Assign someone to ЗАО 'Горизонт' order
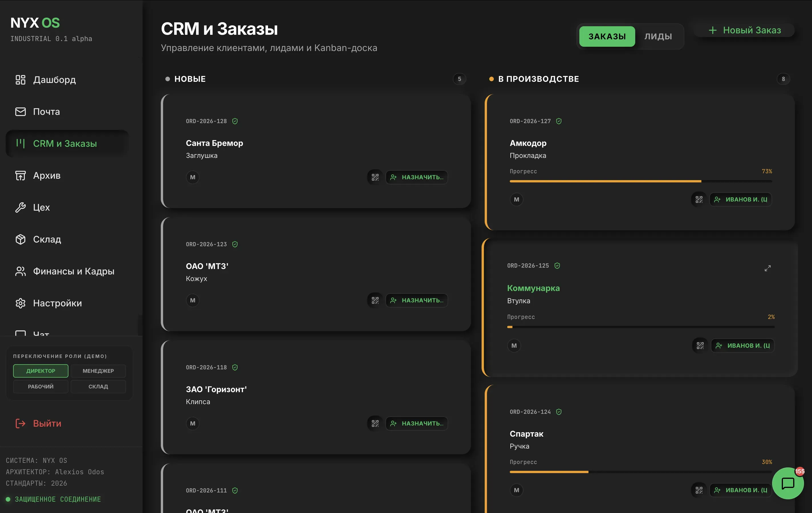 pos(417,423)
